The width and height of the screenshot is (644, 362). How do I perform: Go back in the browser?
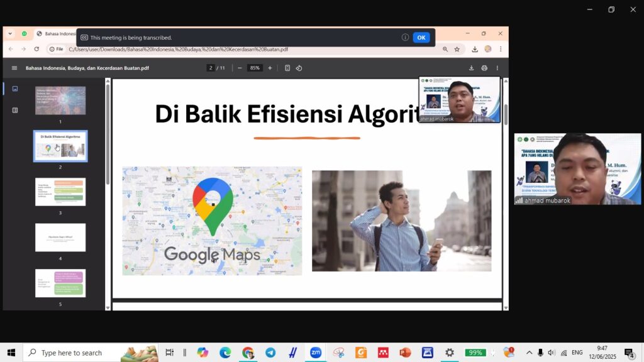tap(11, 49)
